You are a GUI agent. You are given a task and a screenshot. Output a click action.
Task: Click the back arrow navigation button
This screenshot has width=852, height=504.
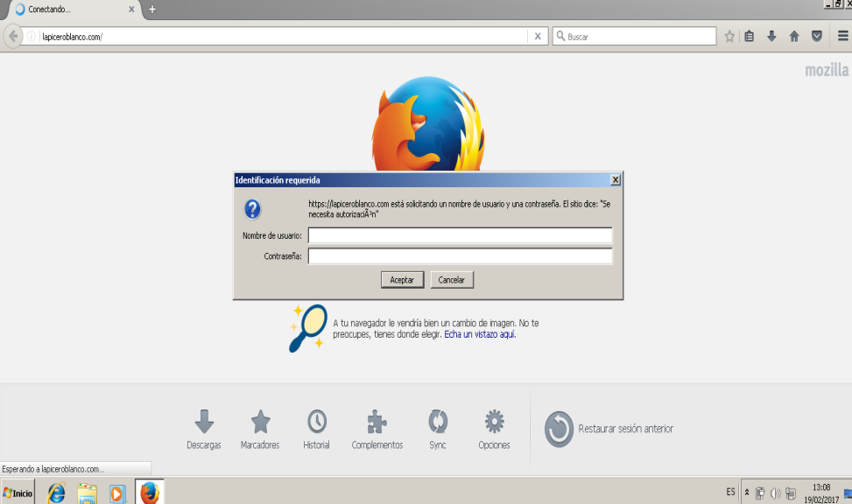(13, 37)
